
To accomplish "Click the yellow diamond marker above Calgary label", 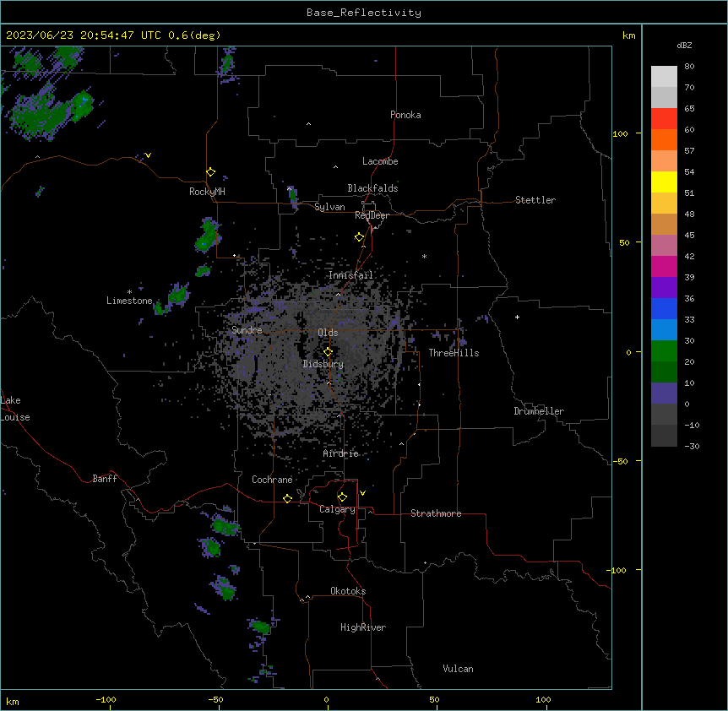I will [343, 497].
